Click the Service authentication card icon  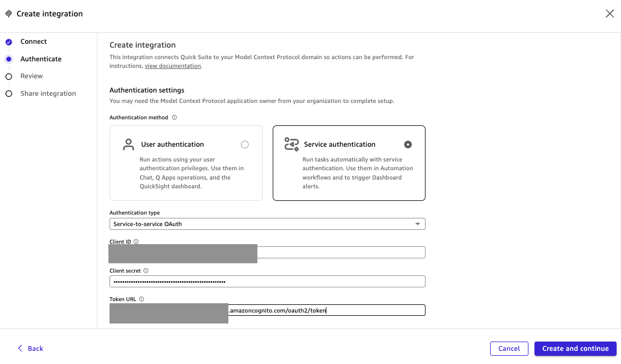[x=291, y=145]
